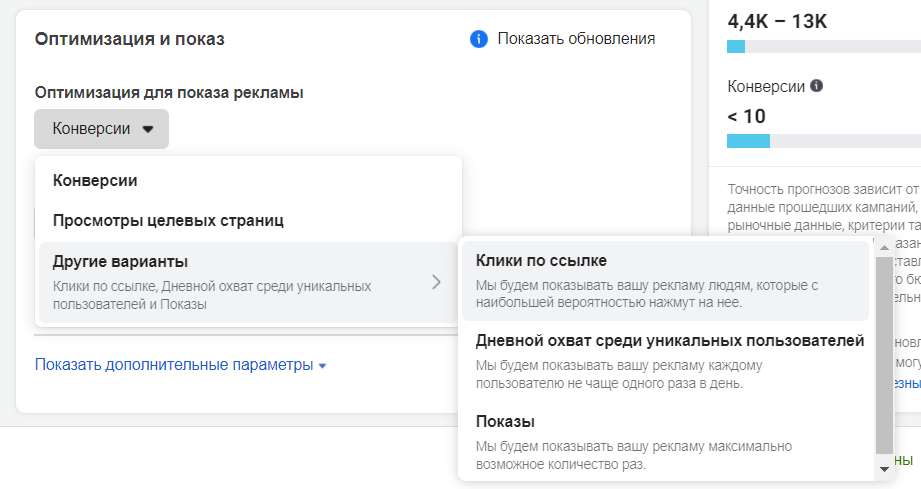921x489 pixels.
Task: Expand the caret after Показать дополнительные параметры
Action: pyautogui.click(x=322, y=366)
